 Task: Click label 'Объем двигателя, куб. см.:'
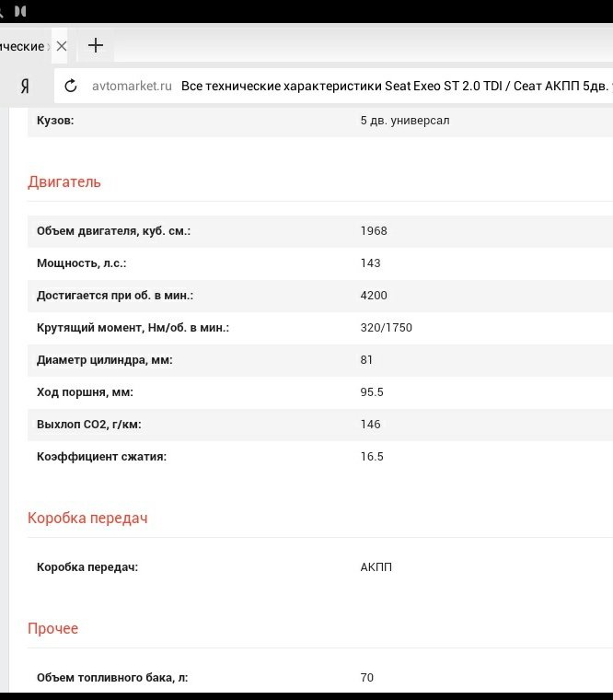(113, 231)
